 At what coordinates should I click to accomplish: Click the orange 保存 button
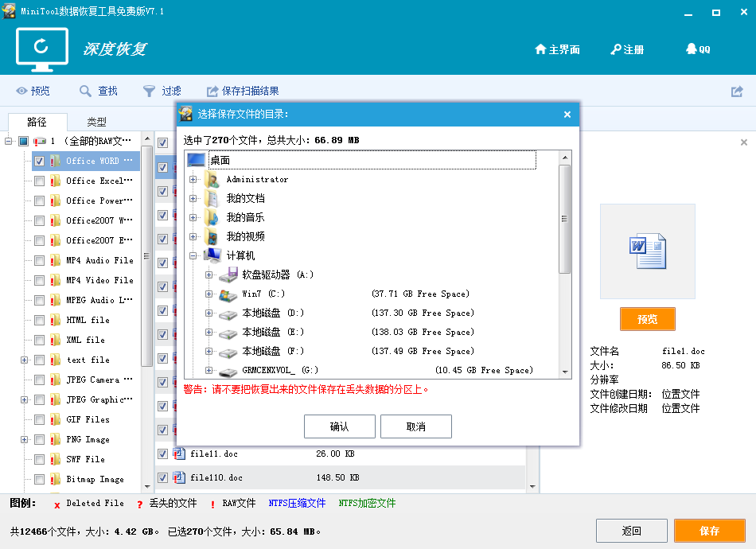pos(710,531)
